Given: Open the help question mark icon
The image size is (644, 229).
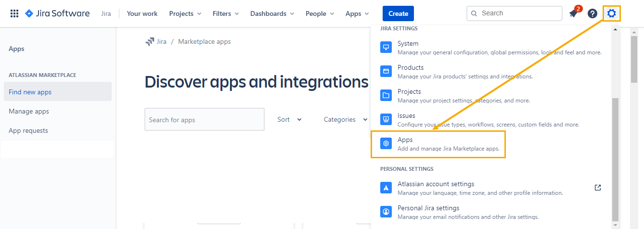Looking at the screenshot, I should pyautogui.click(x=592, y=13).
